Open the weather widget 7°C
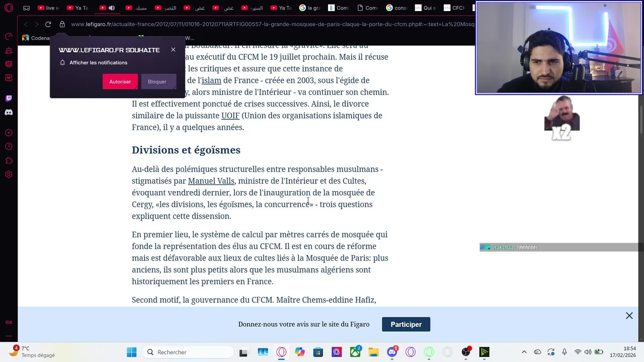 (32, 351)
